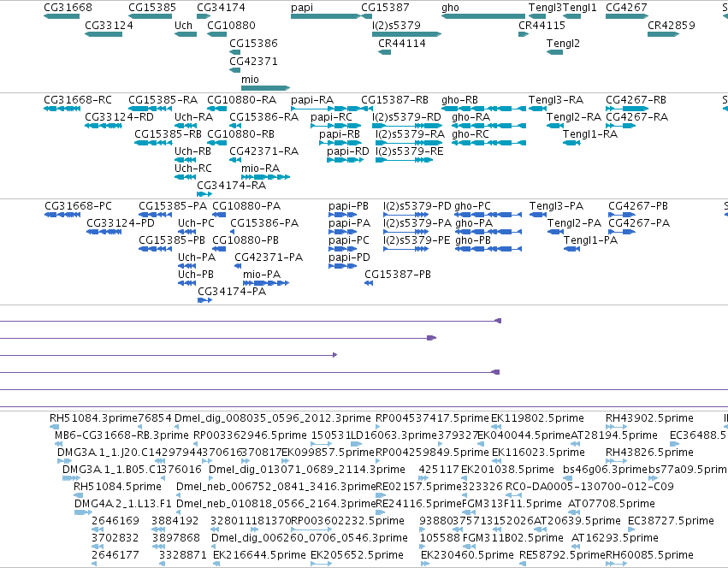This screenshot has width=728, height=568.
Task: Click protein CG33124-PD
Action: (104, 232)
